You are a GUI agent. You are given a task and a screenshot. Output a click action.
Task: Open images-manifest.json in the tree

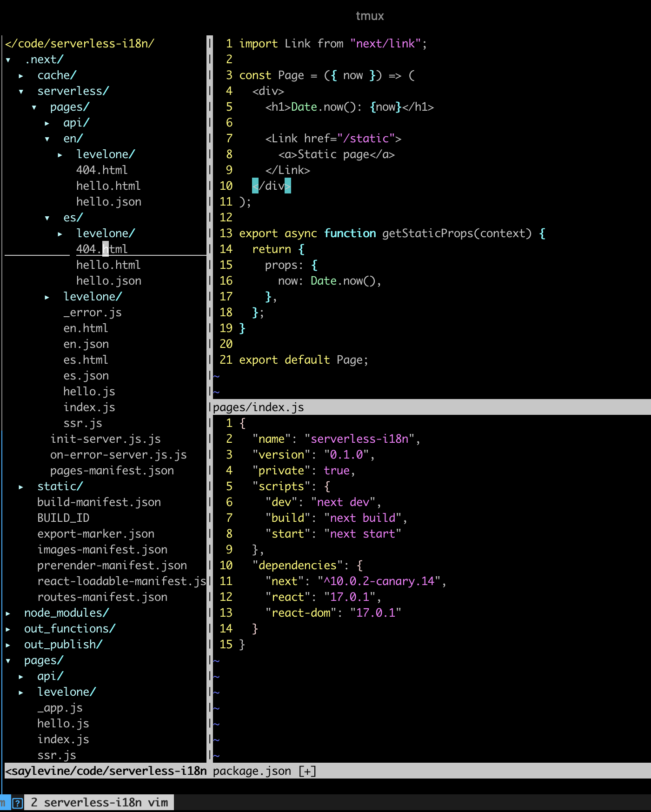(102, 550)
